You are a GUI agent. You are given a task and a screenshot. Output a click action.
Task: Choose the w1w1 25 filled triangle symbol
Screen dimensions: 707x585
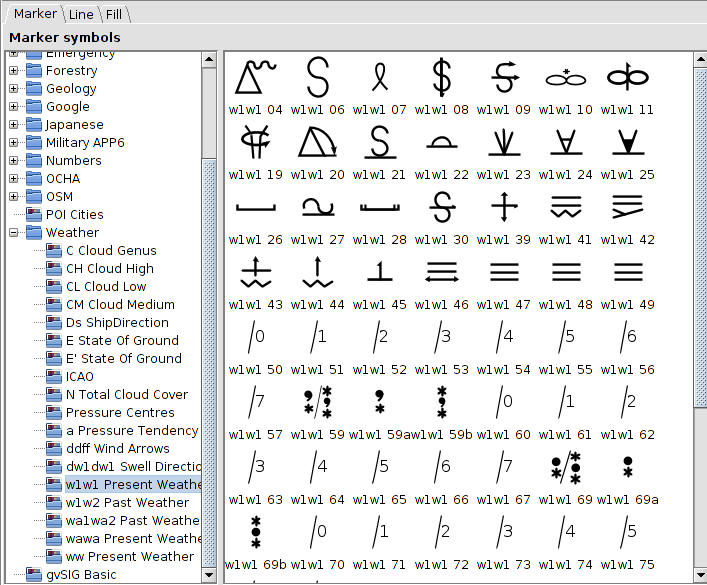[627, 143]
